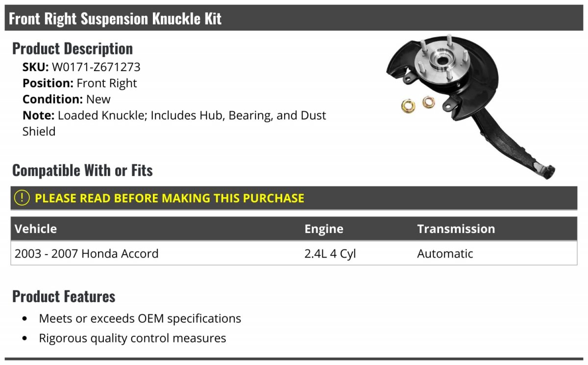Viewport: 588px width, 365px height.
Task: Select the 2003 - 2007 Honda Accord cell
Action: coord(87,254)
